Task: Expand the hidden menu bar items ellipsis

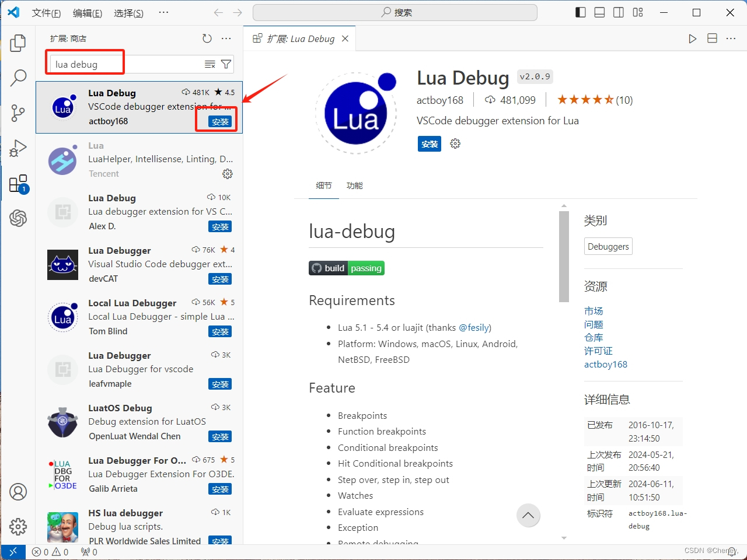Action: [x=163, y=12]
